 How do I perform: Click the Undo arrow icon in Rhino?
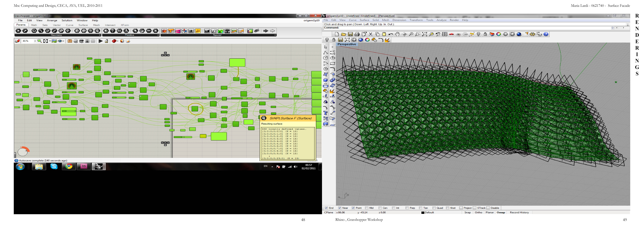[x=391, y=34]
